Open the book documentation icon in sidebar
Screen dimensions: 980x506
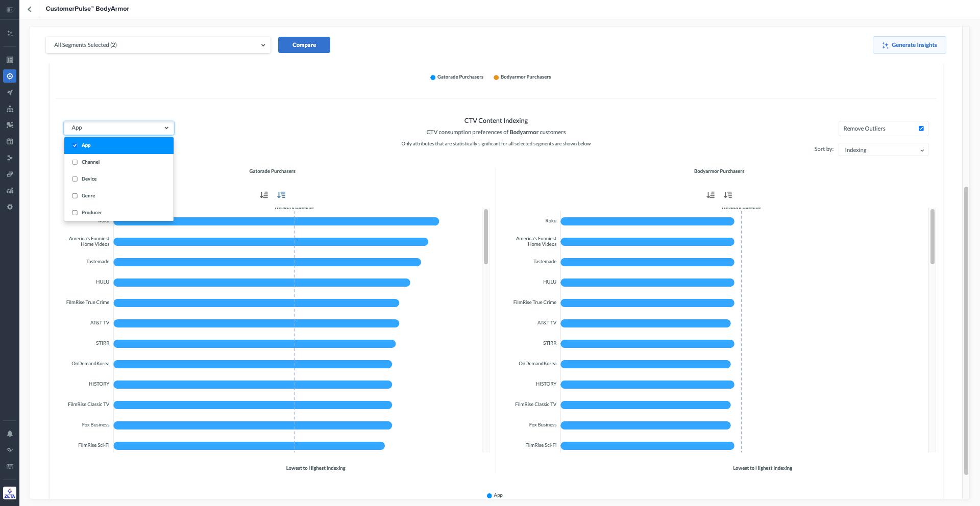coord(10,466)
